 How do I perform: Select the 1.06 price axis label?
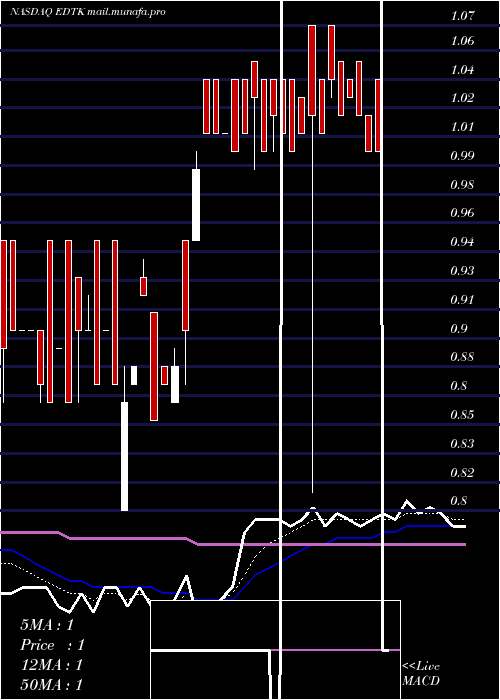coord(462,41)
